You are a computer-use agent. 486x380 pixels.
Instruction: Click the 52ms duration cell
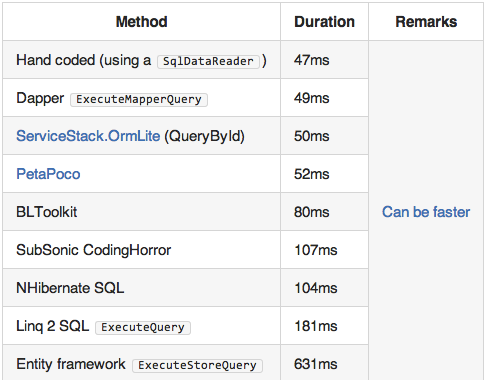(324, 174)
